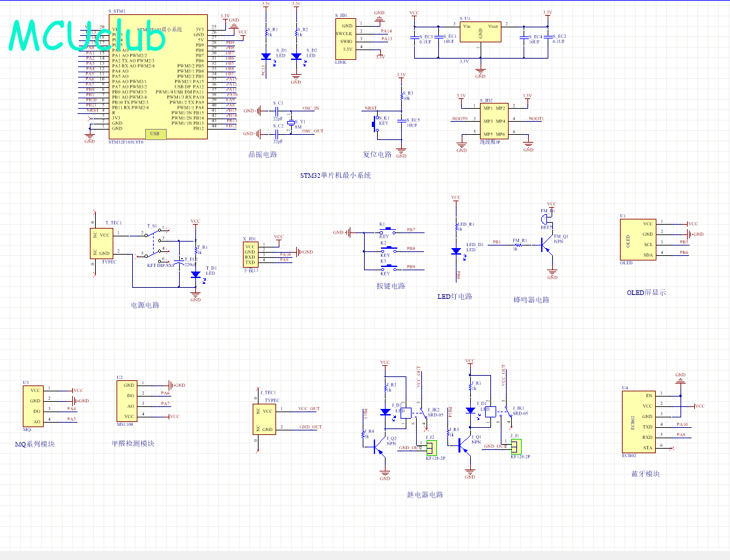Select the S_C1 22pF capacitor

(x=277, y=111)
